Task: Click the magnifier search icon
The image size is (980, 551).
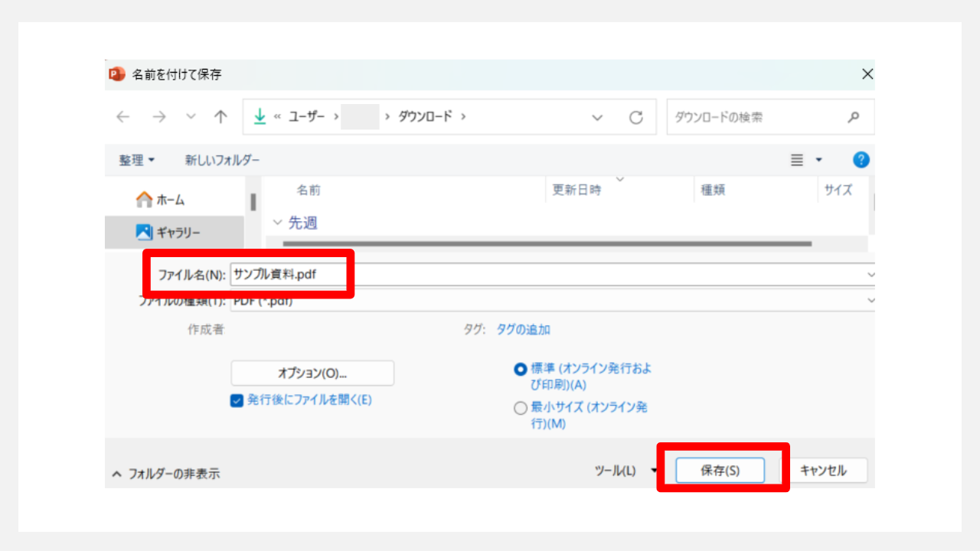Action: [854, 118]
